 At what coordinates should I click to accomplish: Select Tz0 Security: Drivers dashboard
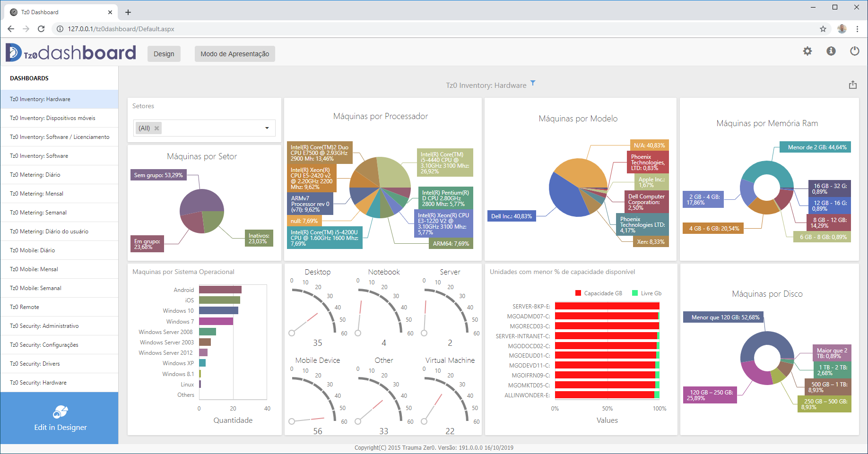click(35, 364)
